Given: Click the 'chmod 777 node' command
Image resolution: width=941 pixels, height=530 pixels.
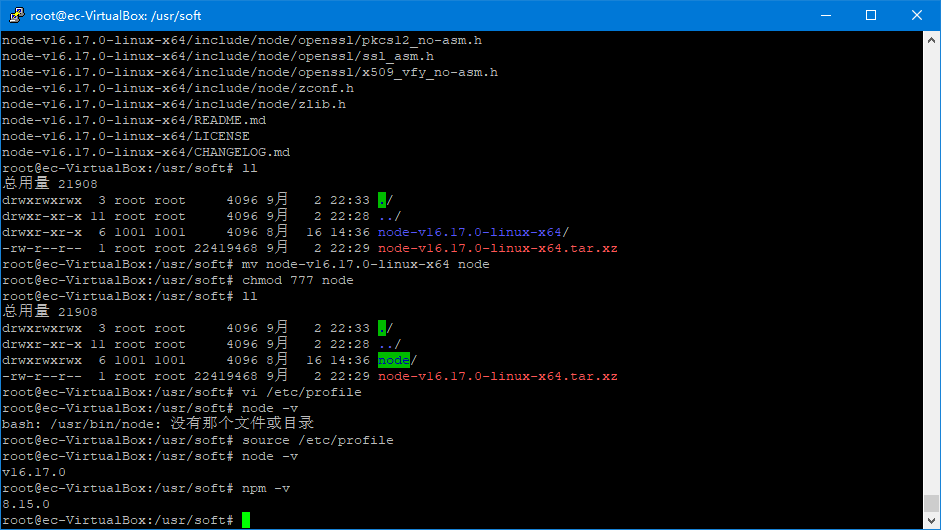Looking at the screenshot, I should (298, 280).
